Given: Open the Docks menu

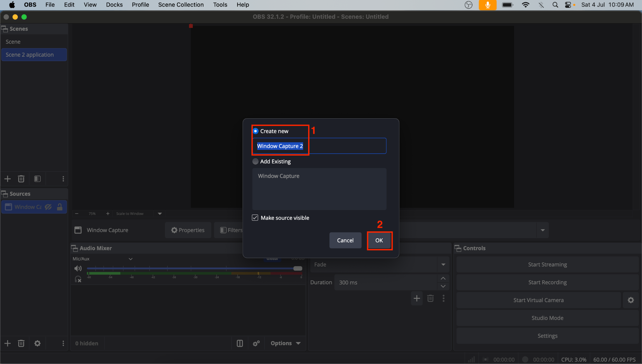Looking at the screenshot, I should [x=114, y=5].
